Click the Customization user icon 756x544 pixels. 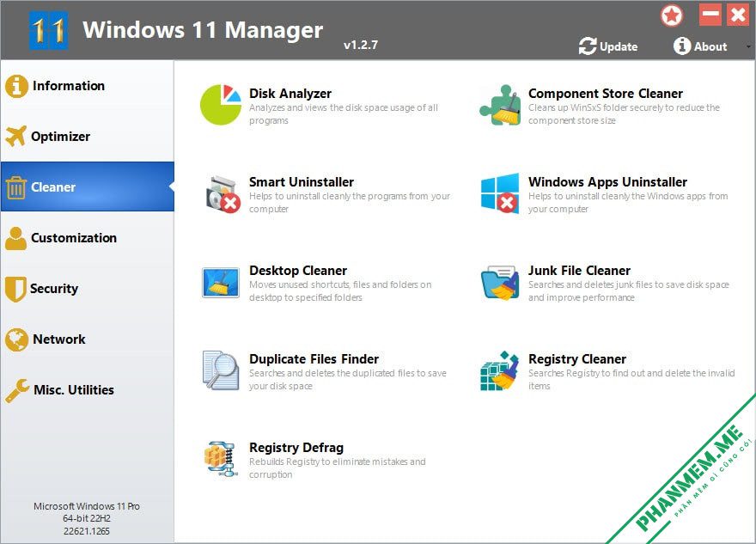coord(16,238)
